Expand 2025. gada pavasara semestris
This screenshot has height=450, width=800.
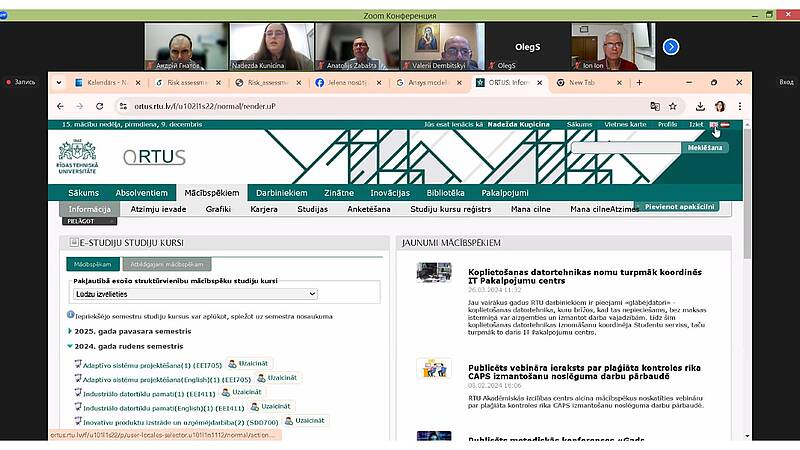pyautogui.click(x=133, y=331)
